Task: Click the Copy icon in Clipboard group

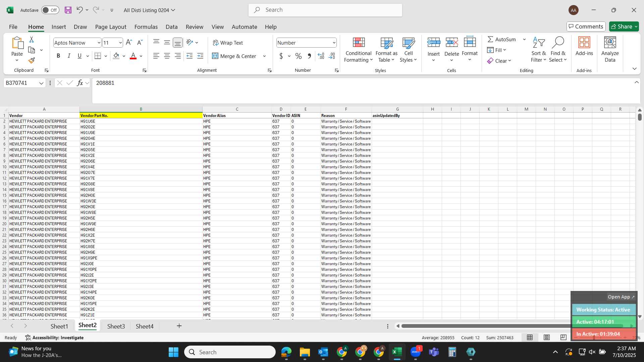Action: pyautogui.click(x=32, y=50)
